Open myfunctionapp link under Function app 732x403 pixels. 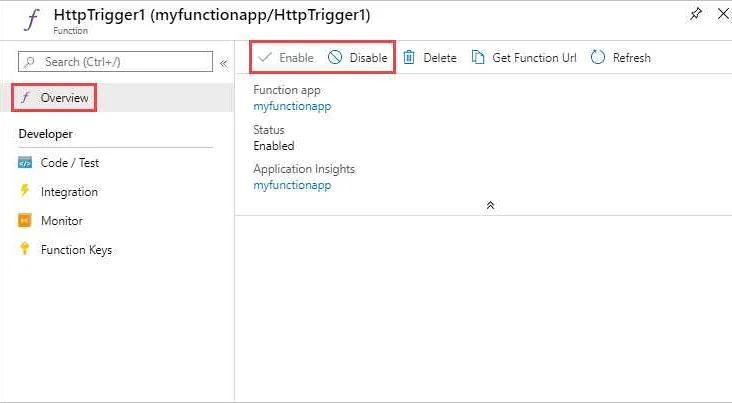coord(292,106)
